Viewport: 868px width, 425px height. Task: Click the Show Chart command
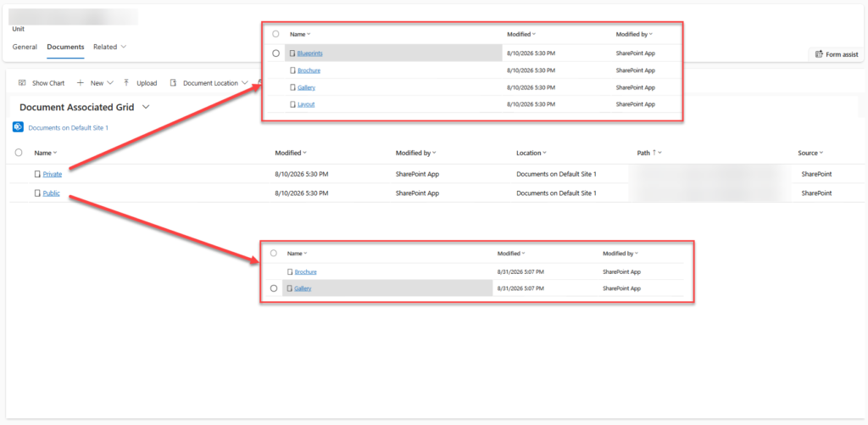click(42, 83)
